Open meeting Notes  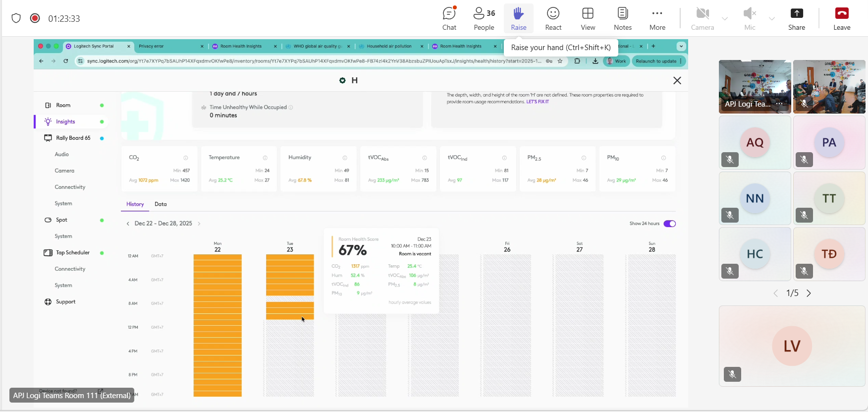[622, 18]
